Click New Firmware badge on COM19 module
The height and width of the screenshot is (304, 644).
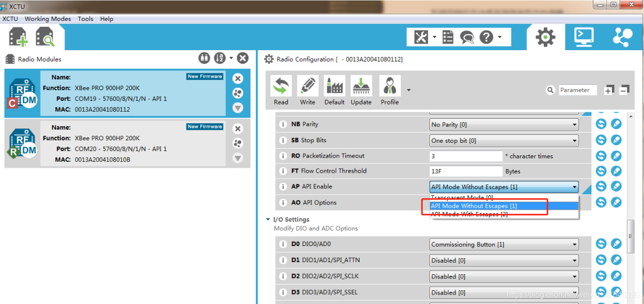(205, 76)
